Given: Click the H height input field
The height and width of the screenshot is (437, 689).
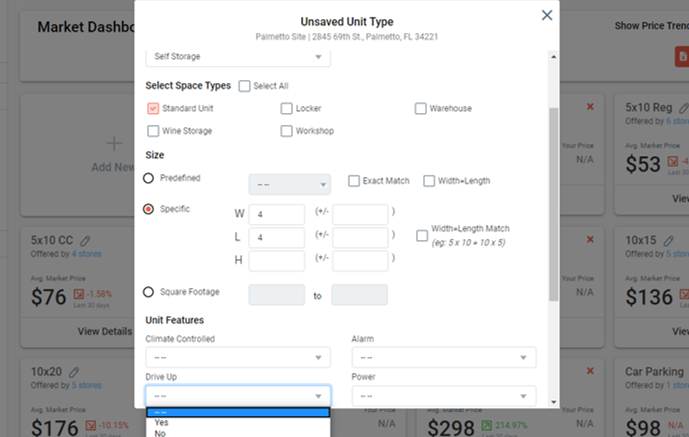Looking at the screenshot, I should pos(276,261).
